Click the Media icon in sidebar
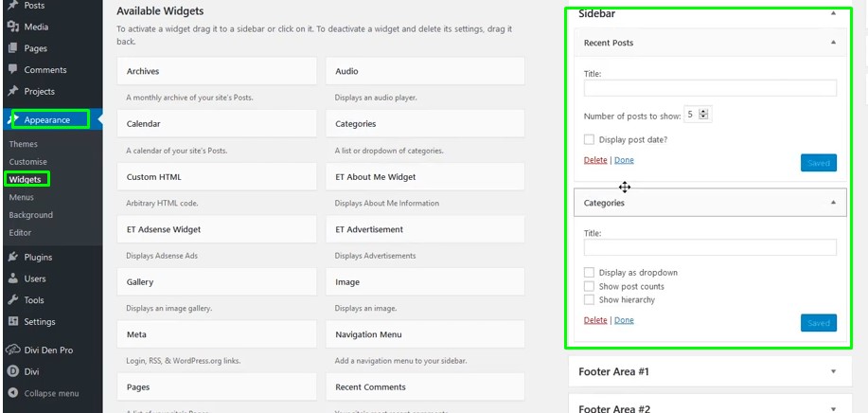 12,27
